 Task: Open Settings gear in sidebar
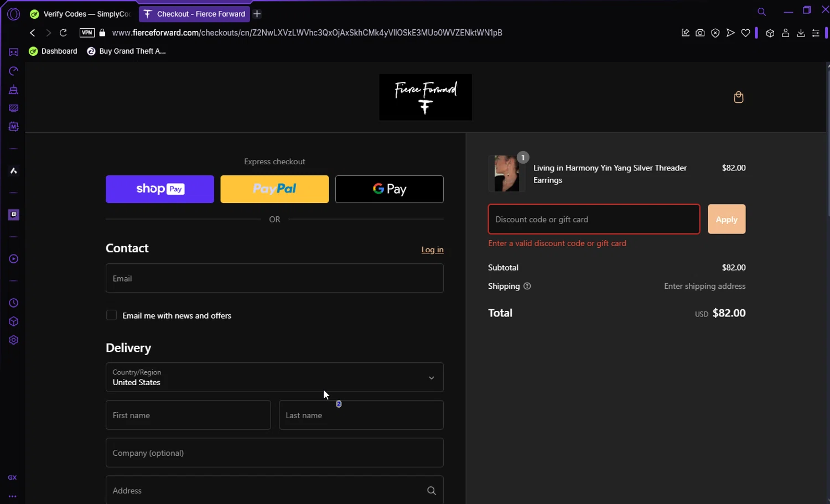(13, 340)
